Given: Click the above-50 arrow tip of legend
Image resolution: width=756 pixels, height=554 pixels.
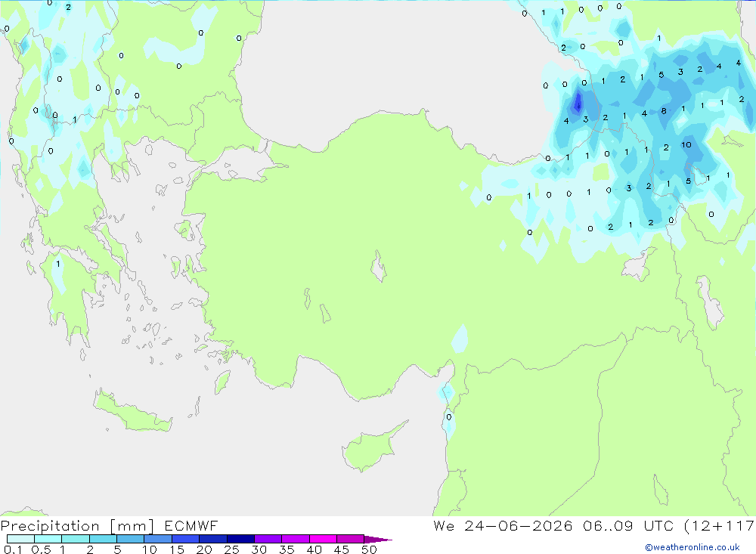Looking at the screenshot, I should point(379,539).
